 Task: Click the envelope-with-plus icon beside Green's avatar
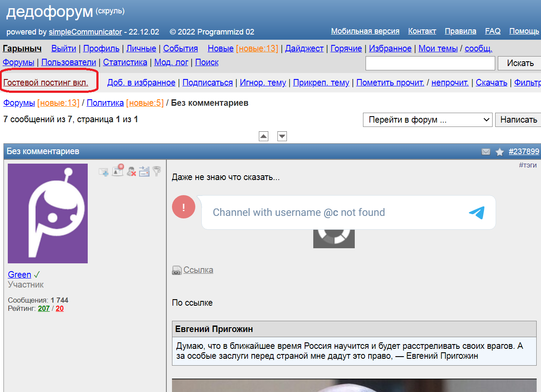[x=104, y=172]
